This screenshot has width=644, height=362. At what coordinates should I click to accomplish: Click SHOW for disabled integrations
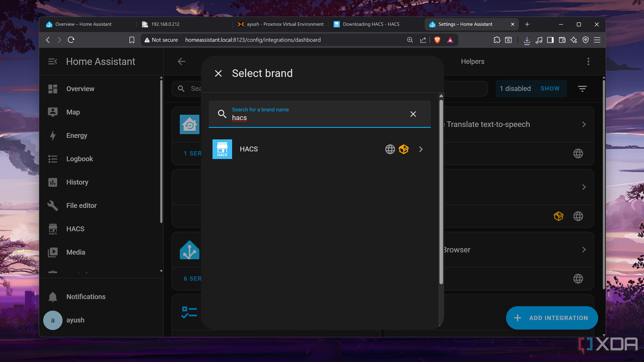click(x=550, y=89)
